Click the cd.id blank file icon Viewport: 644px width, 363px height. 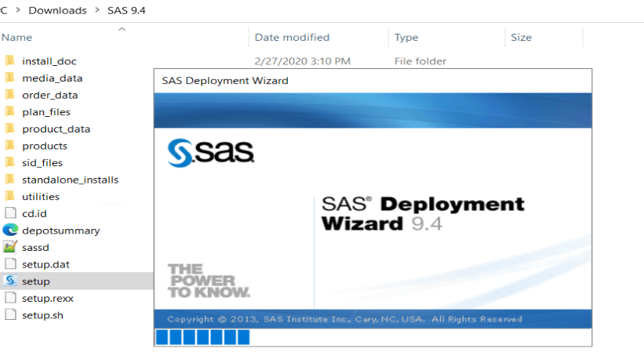coord(10,213)
